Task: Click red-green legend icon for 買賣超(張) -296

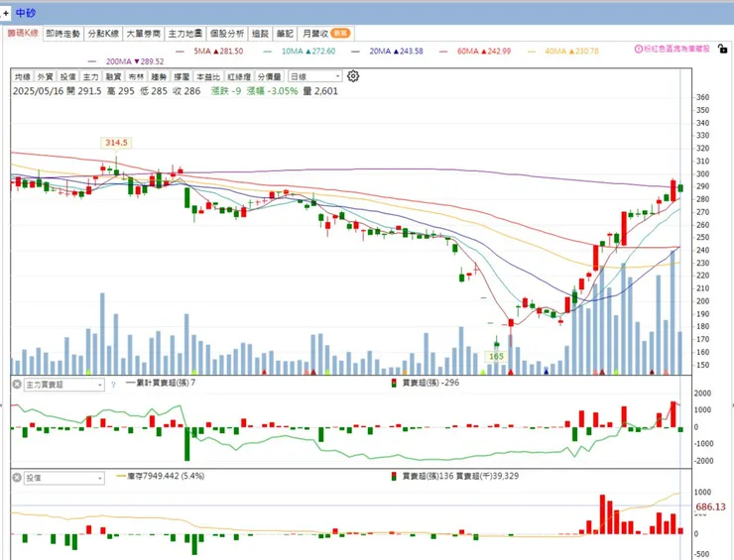Action: click(394, 384)
